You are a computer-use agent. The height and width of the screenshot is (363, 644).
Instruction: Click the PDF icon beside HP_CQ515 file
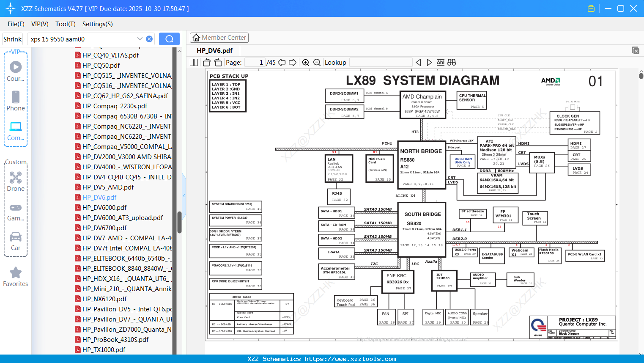78,75
